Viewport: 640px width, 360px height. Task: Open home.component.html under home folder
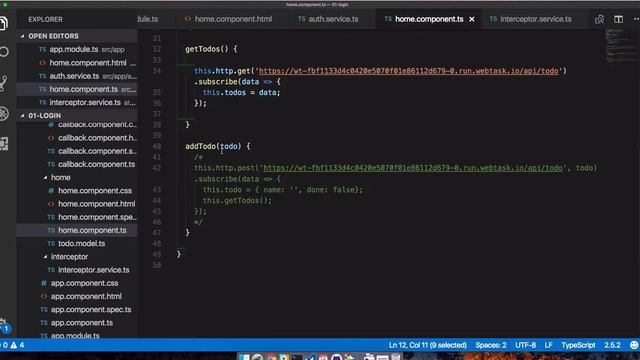(77, 204)
